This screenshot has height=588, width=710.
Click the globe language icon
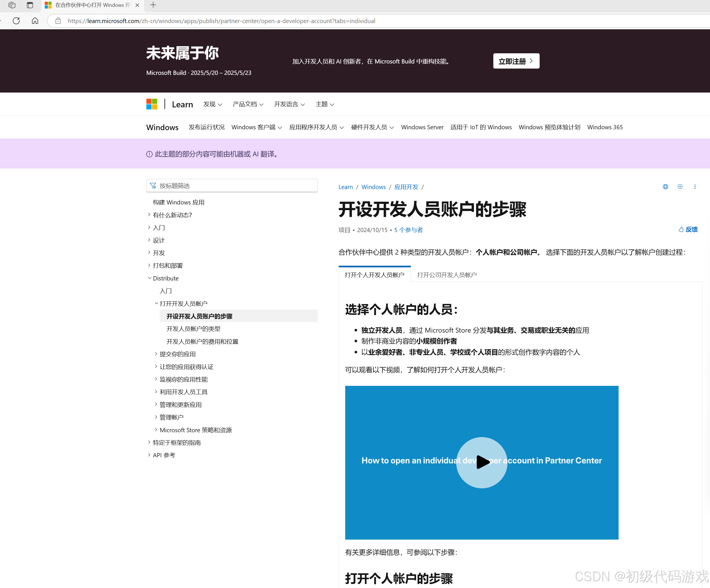665,187
